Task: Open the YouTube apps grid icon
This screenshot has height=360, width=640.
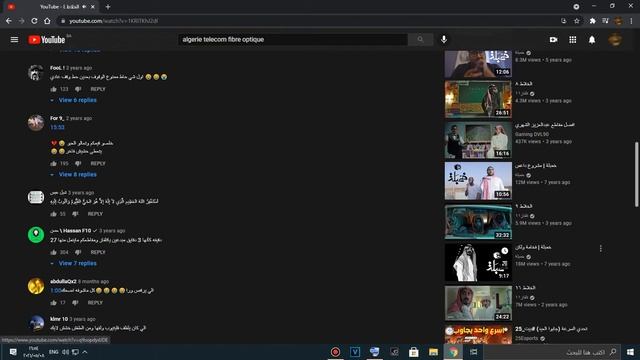Action: coord(573,40)
